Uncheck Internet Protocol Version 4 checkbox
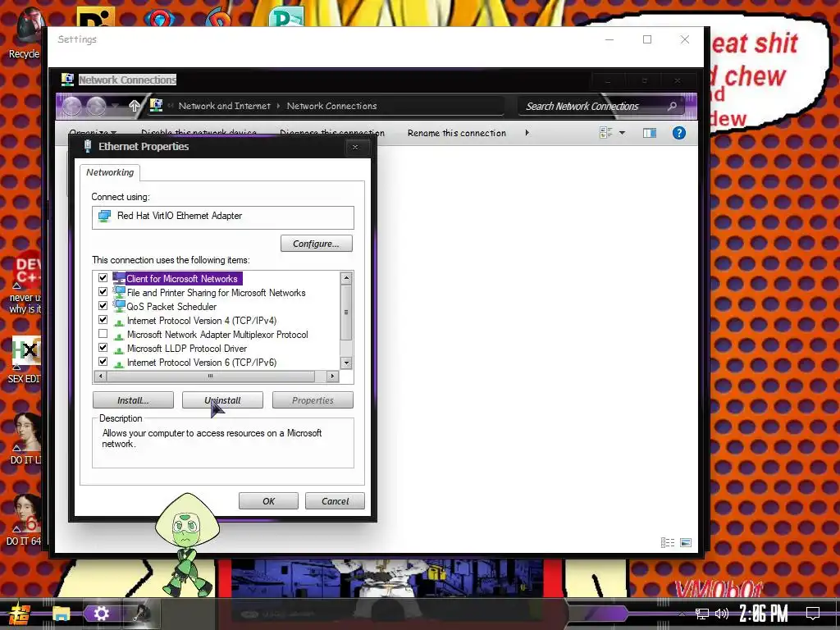 pyautogui.click(x=103, y=320)
